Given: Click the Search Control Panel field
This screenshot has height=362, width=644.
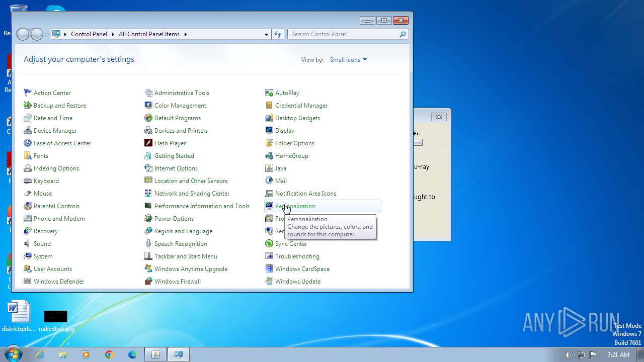Looking at the screenshot, I should 348,34.
